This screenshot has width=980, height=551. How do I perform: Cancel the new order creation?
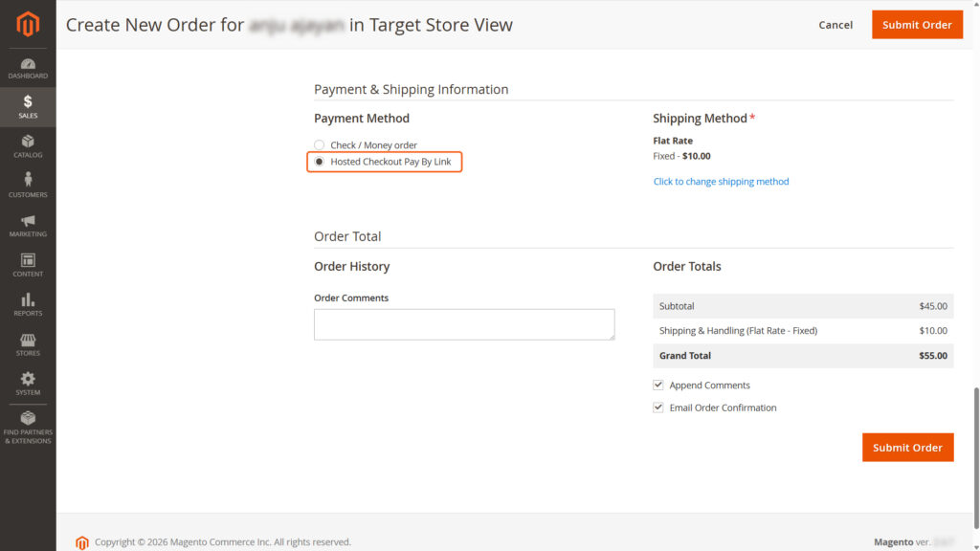[x=835, y=25]
